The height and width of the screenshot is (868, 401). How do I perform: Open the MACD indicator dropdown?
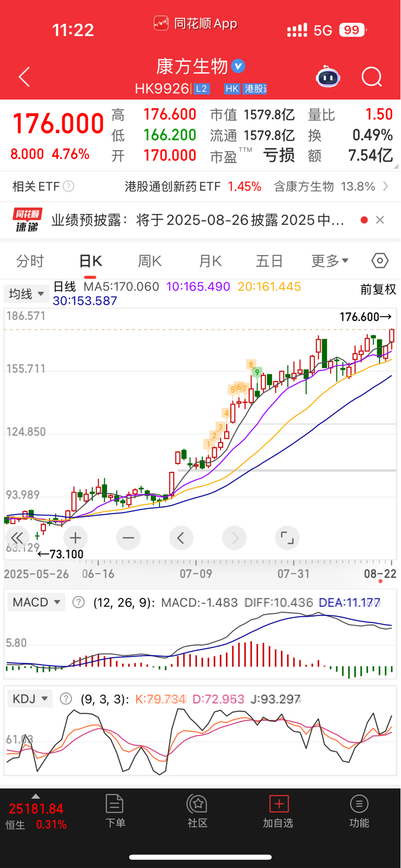(37, 602)
